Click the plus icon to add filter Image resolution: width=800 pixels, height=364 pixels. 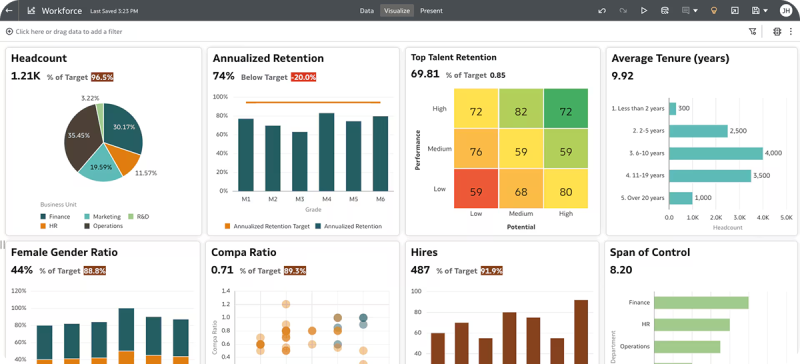click(x=9, y=32)
